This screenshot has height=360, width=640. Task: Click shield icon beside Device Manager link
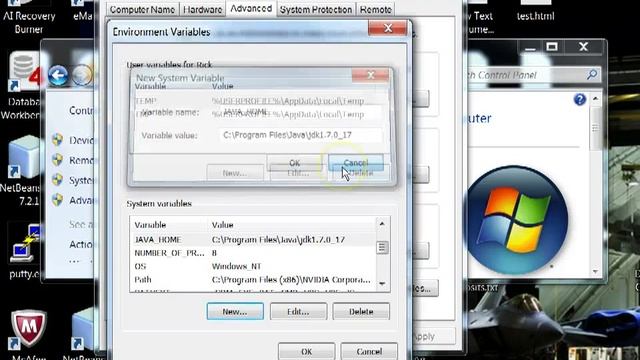tap(58, 140)
